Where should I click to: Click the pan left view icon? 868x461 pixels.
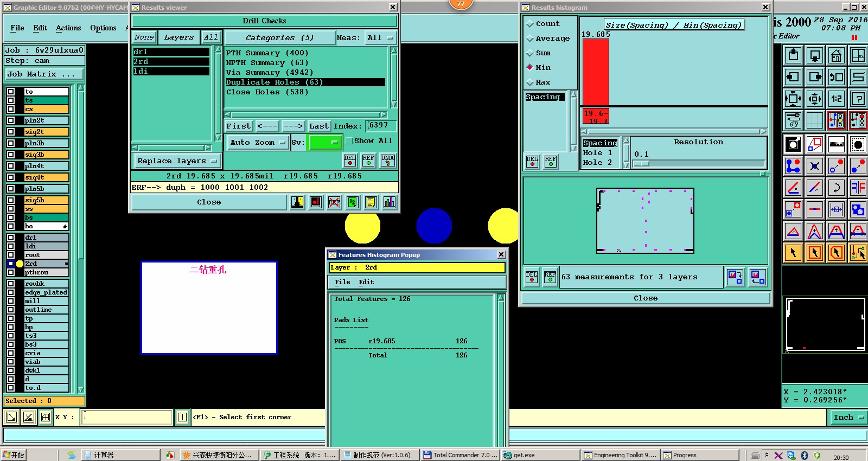793,77
